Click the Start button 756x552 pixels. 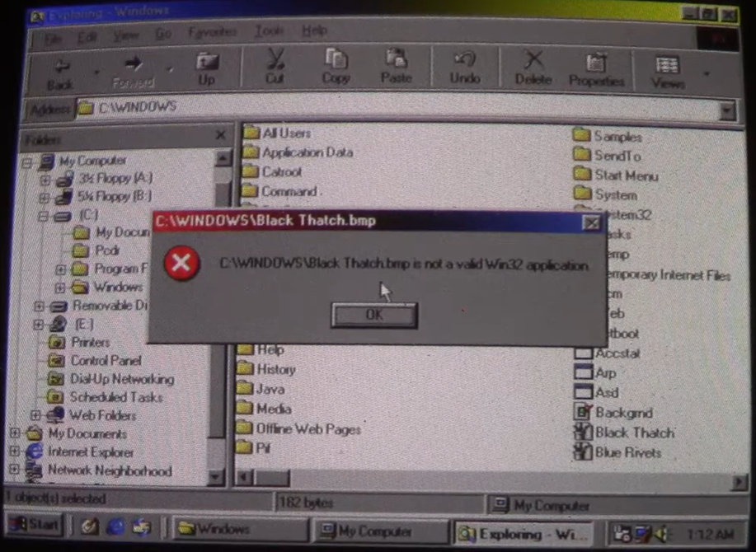point(34,525)
